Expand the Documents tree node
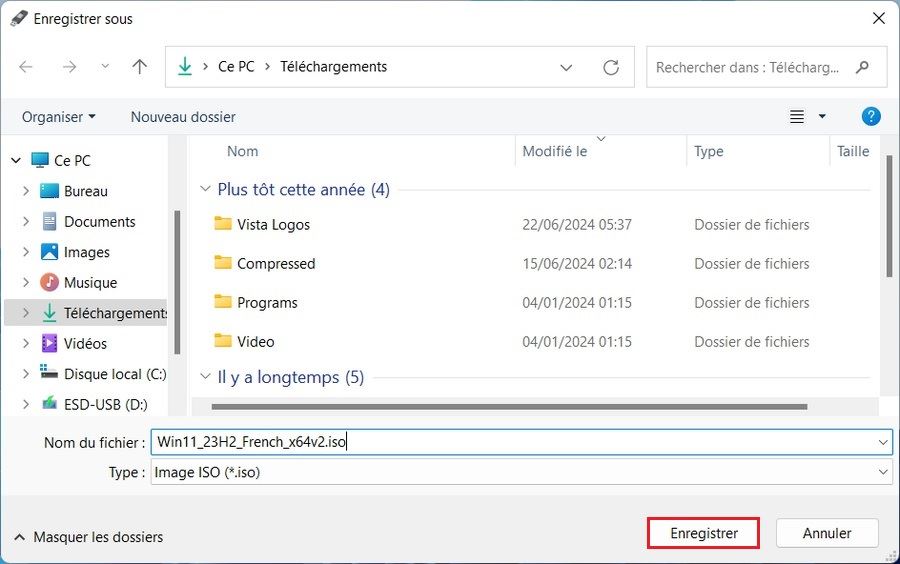This screenshot has width=900, height=564. [26, 221]
